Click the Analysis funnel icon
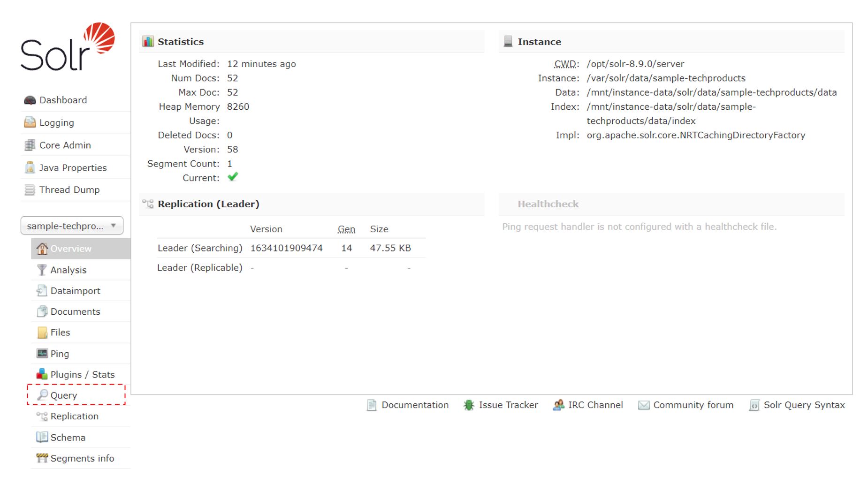Screen dimensions: 868x477 [42, 270]
